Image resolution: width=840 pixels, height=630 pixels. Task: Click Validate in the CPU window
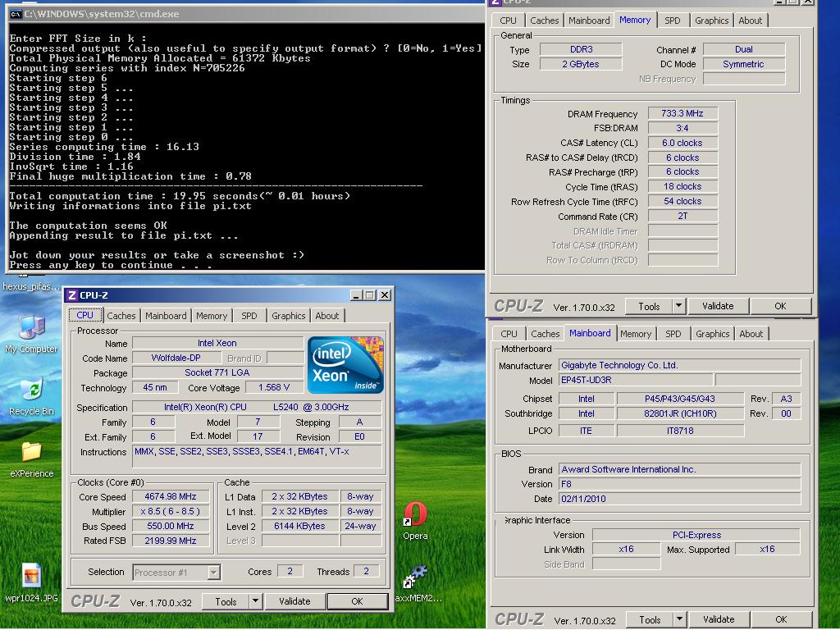coord(294,601)
